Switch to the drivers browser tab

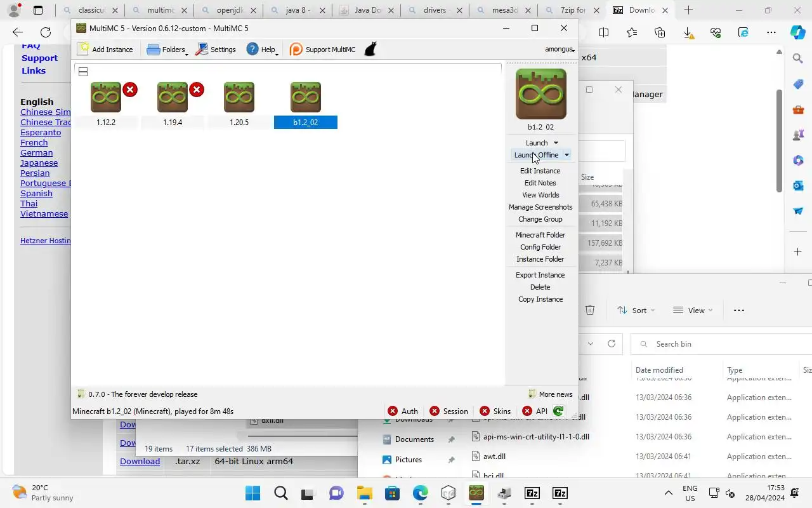[436, 10]
